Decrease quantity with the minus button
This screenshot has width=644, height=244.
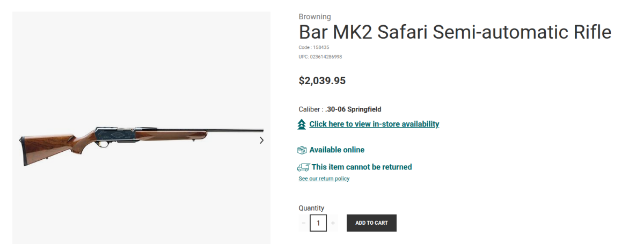[304, 223]
